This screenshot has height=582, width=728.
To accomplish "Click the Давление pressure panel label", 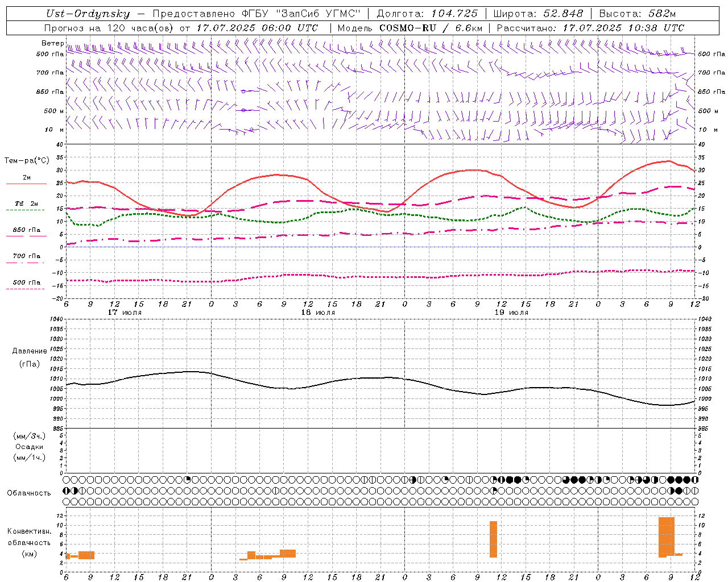I will [30, 351].
